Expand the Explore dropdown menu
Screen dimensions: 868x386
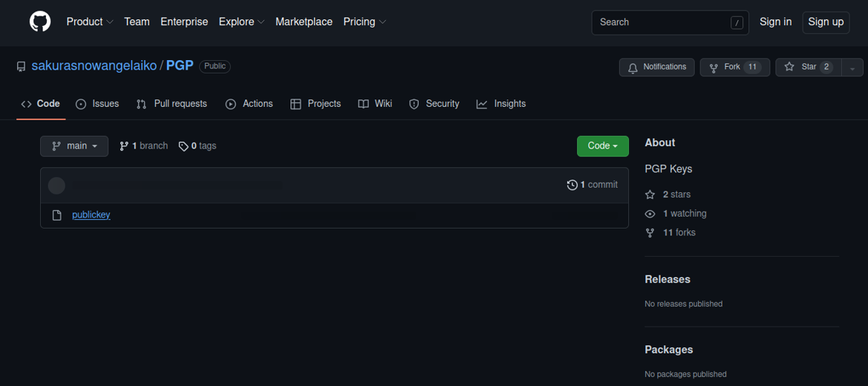tap(241, 22)
